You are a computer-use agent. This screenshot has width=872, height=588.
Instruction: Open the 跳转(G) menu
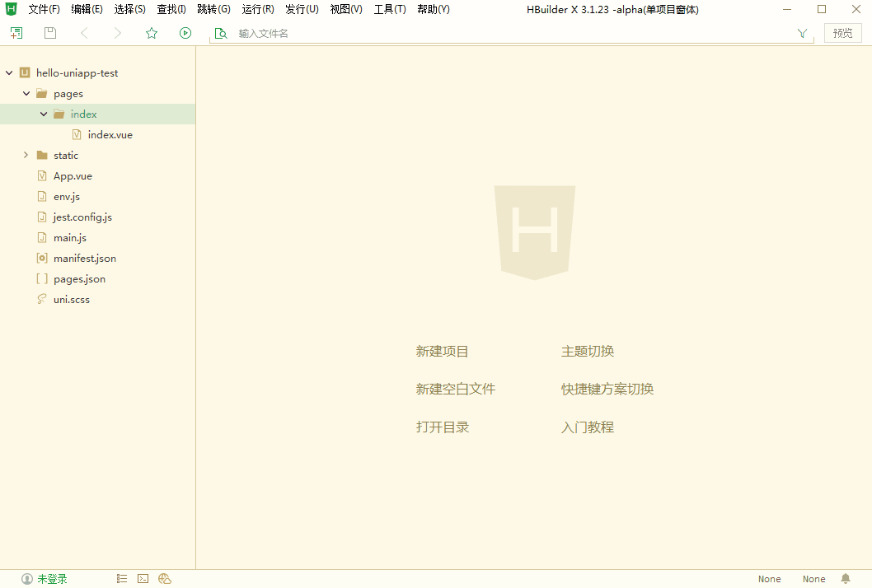click(213, 9)
